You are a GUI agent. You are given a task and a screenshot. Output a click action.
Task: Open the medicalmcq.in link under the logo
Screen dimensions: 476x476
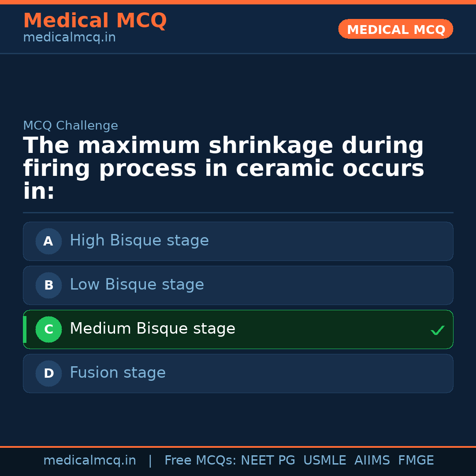coord(69,37)
